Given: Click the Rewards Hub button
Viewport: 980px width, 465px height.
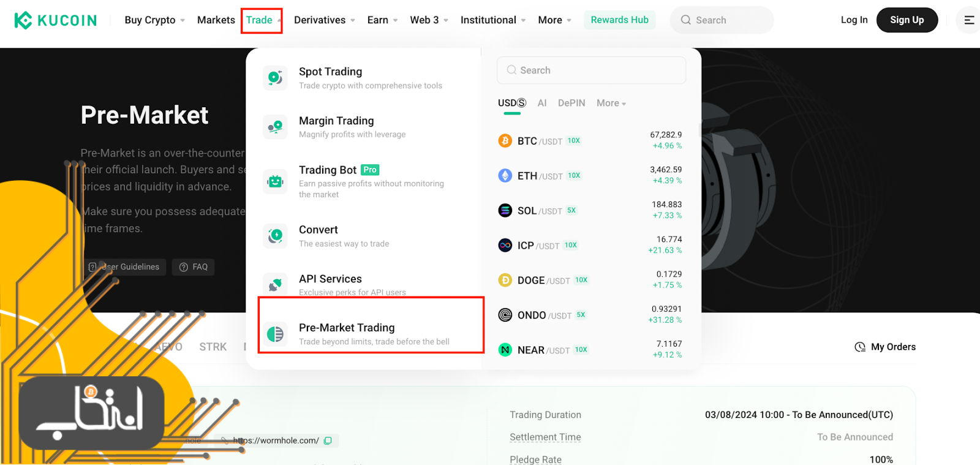Looking at the screenshot, I should point(619,20).
